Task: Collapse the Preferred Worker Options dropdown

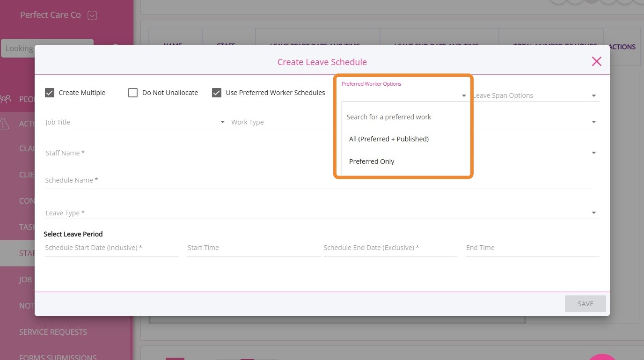Action: (464, 96)
